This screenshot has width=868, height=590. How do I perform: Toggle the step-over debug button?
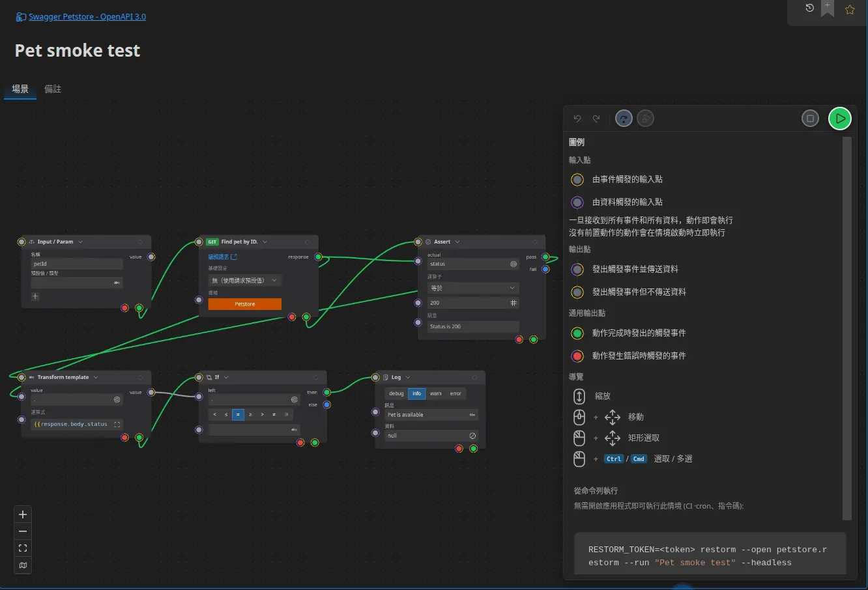pos(624,119)
